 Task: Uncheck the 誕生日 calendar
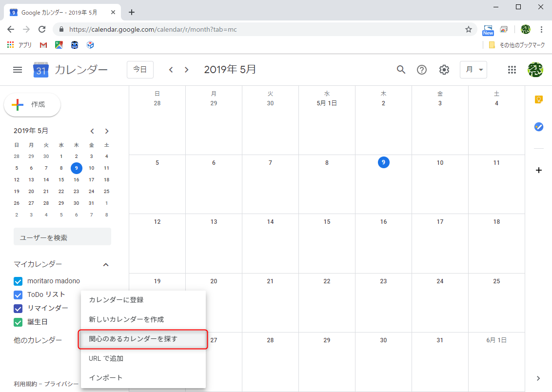pyautogui.click(x=18, y=322)
